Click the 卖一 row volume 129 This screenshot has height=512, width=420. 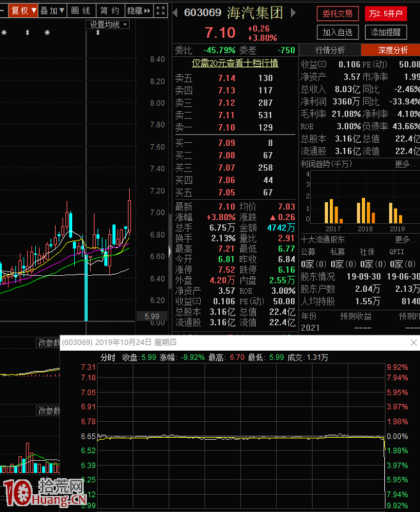tap(265, 127)
